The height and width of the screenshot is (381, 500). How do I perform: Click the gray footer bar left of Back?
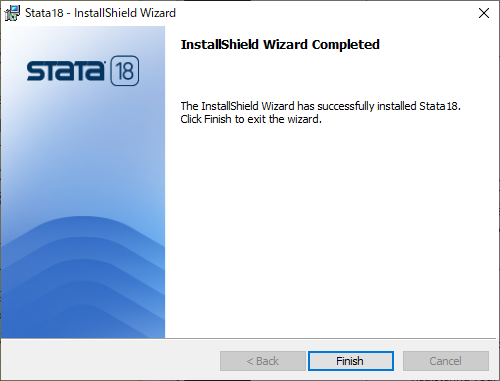[x=110, y=360]
